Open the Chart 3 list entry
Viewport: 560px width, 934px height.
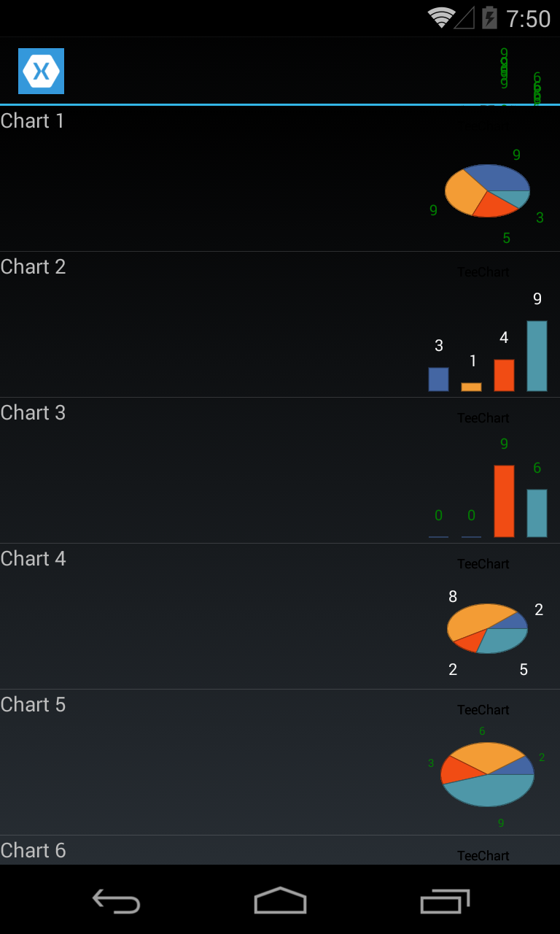click(x=280, y=471)
